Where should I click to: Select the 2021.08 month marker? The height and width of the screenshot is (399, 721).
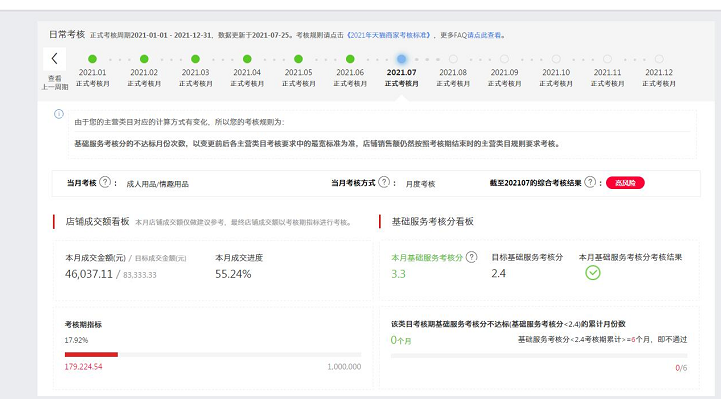point(453,59)
